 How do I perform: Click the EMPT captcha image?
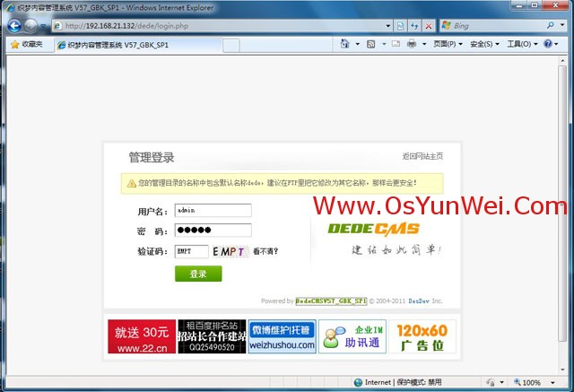click(x=230, y=251)
